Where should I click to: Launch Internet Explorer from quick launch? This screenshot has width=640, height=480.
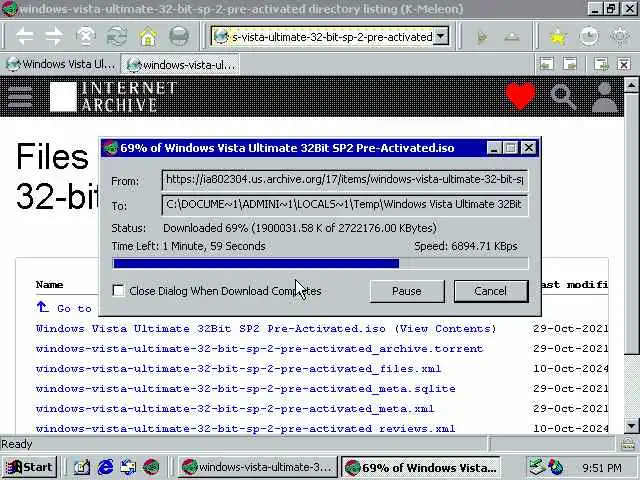tap(105, 467)
